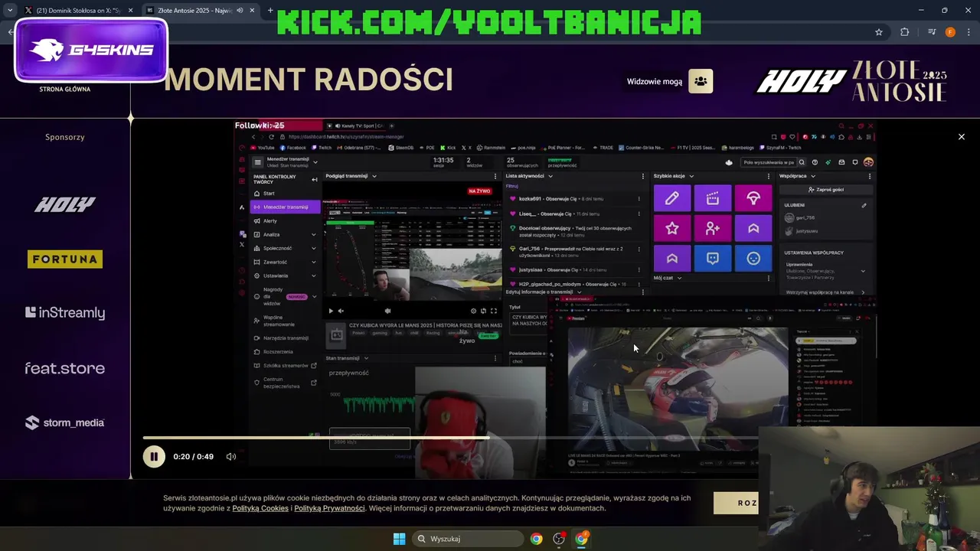980x551 pixels.
Task: Open the HOLY sponsor logo in sidebar
Action: coord(65,204)
